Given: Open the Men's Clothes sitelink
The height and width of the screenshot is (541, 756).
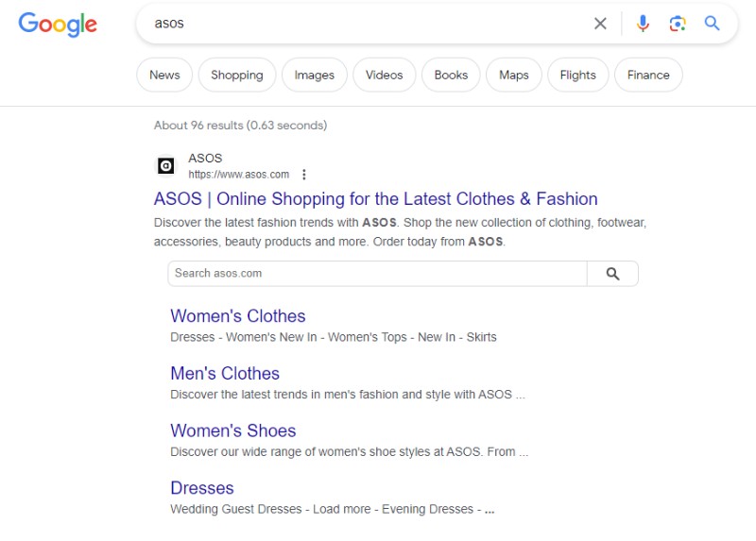Looking at the screenshot, I should click(x=225, y=373).
